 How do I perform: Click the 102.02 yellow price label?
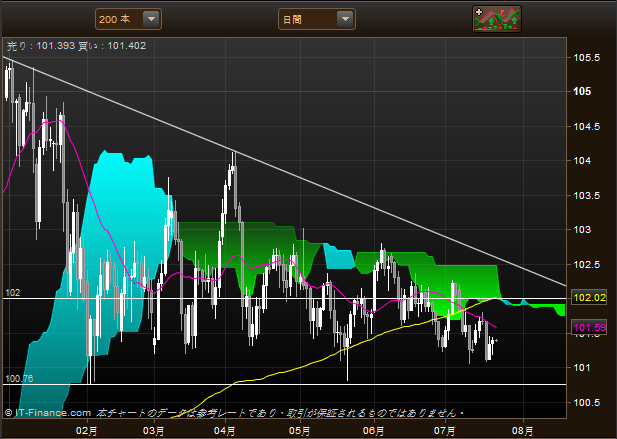point(589,297)
